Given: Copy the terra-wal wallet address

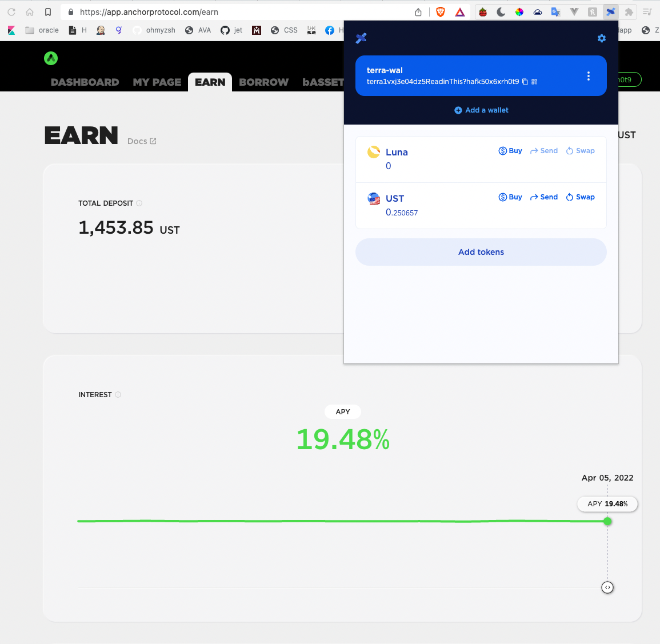Looking at the screenshot, I should coord(525,82).
